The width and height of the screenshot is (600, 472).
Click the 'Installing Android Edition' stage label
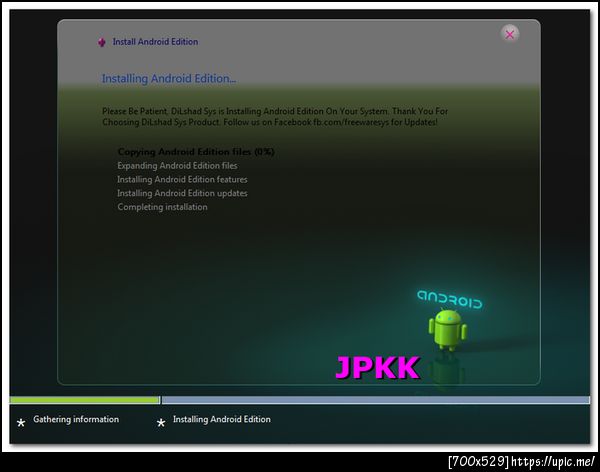(222, 420)
